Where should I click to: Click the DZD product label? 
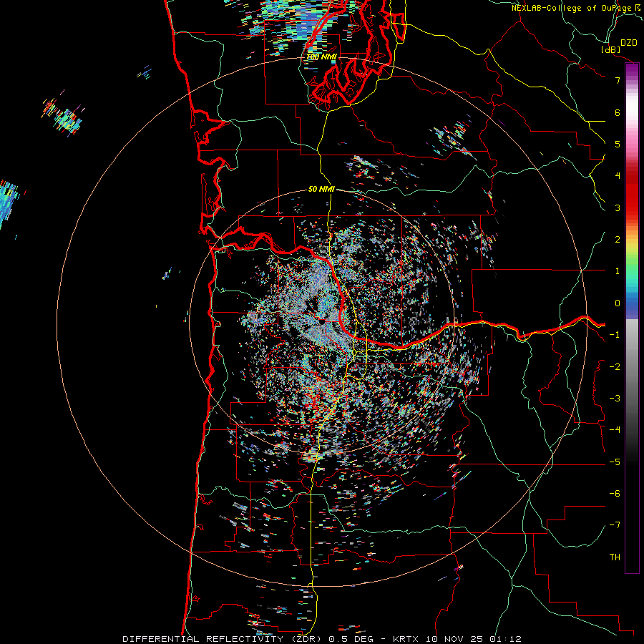629,43
